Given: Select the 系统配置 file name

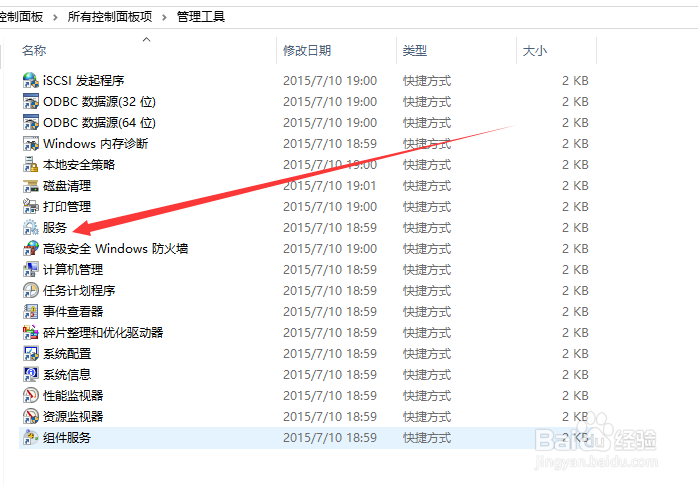Looking at the screenshot, I should point(67,354).
